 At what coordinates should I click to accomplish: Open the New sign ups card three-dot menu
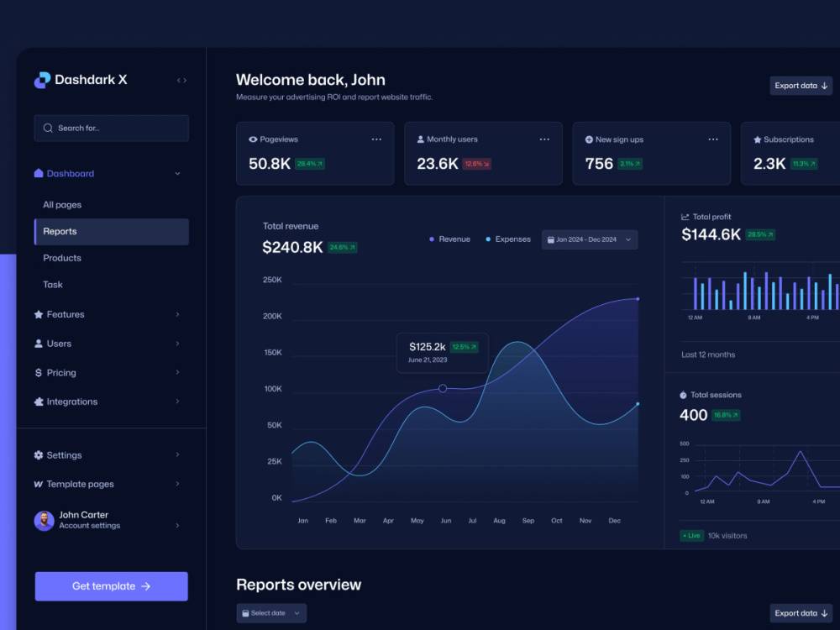click(713, 139)
